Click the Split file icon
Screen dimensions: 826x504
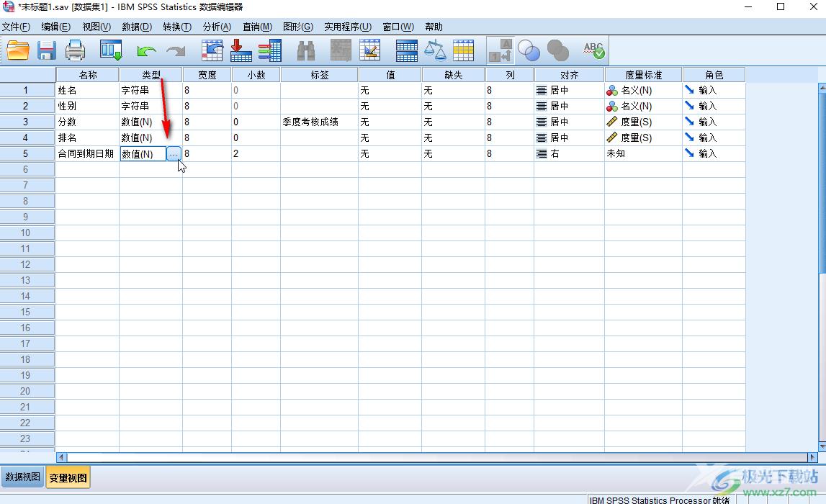[407, 50]
